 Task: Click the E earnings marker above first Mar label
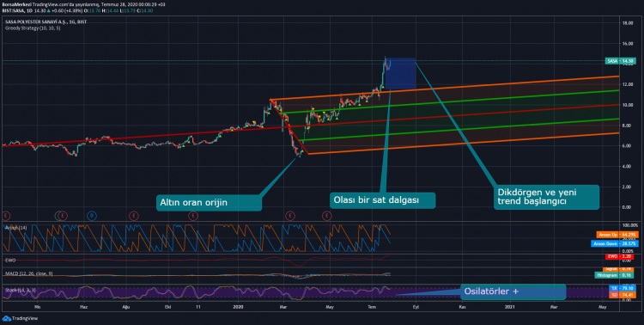(x=290, y=216)
